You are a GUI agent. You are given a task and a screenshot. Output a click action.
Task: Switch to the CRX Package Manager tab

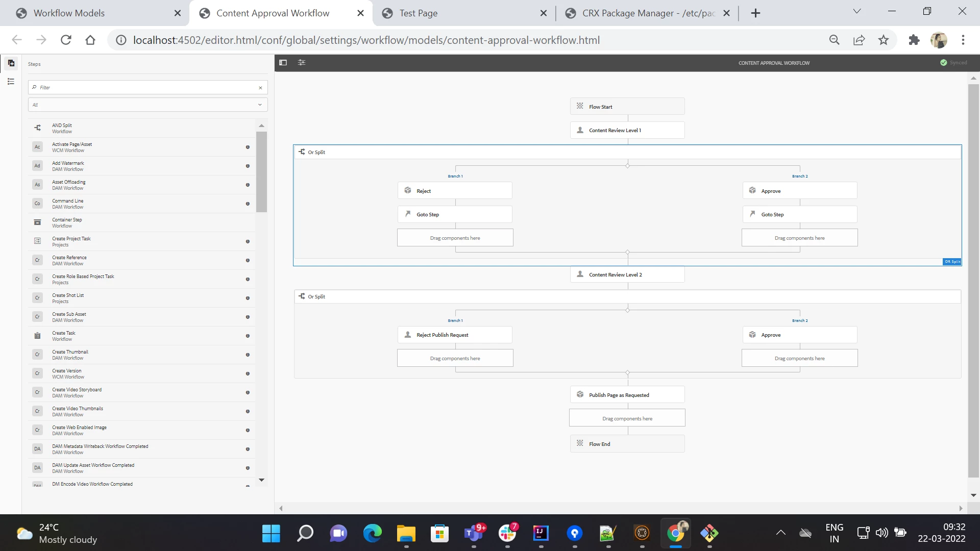pos(648,13)
